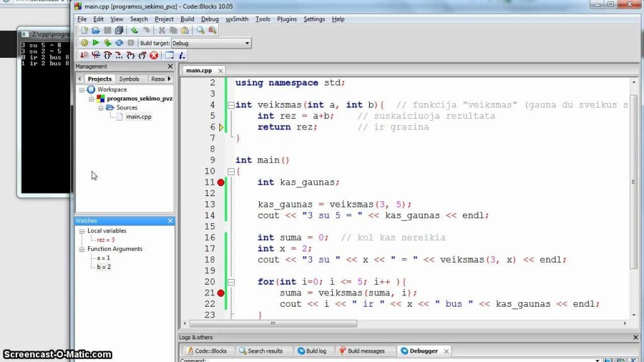644x362 pixels.
Task: Toggle the breakpoint on line 11
Action: [221, 182]
